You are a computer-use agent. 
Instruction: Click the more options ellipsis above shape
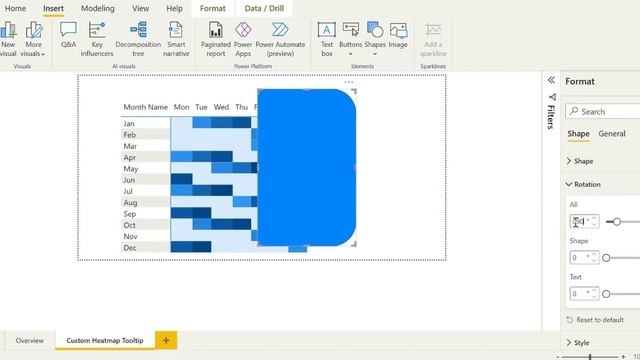click(349, 82)
